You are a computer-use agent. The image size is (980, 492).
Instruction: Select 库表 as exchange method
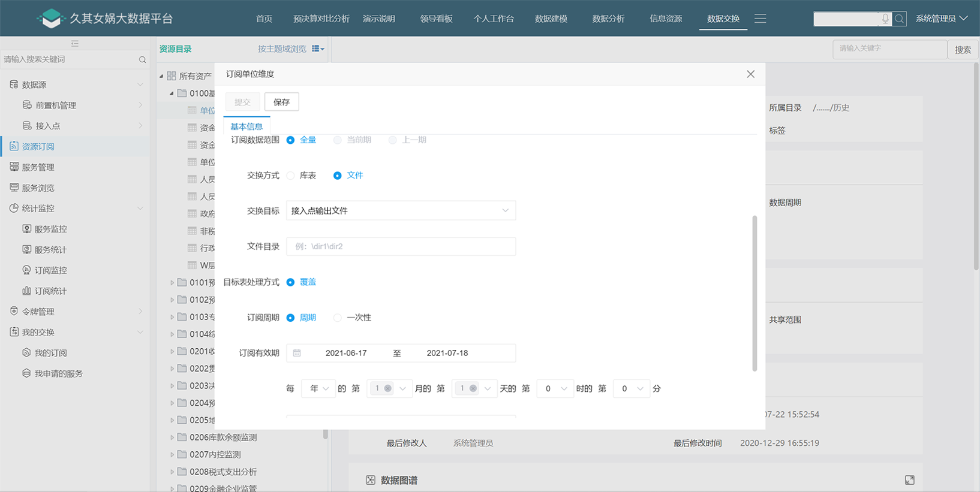[291, 176]
